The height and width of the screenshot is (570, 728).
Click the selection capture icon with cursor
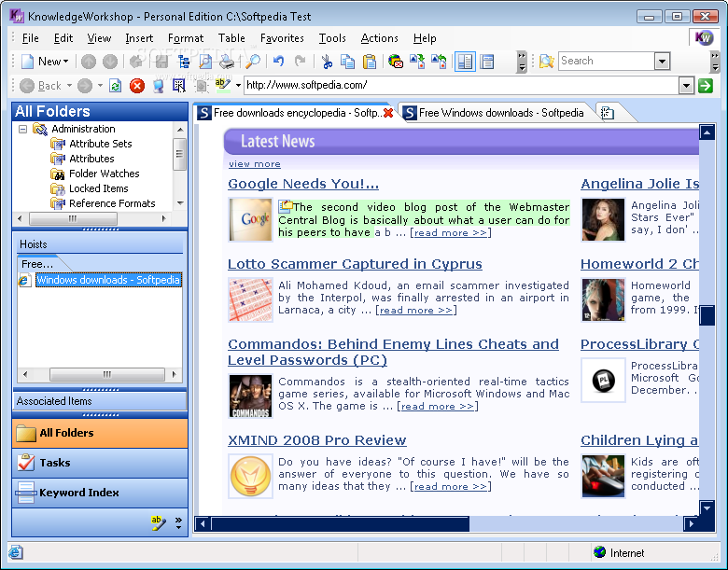[x=179, y=86]
